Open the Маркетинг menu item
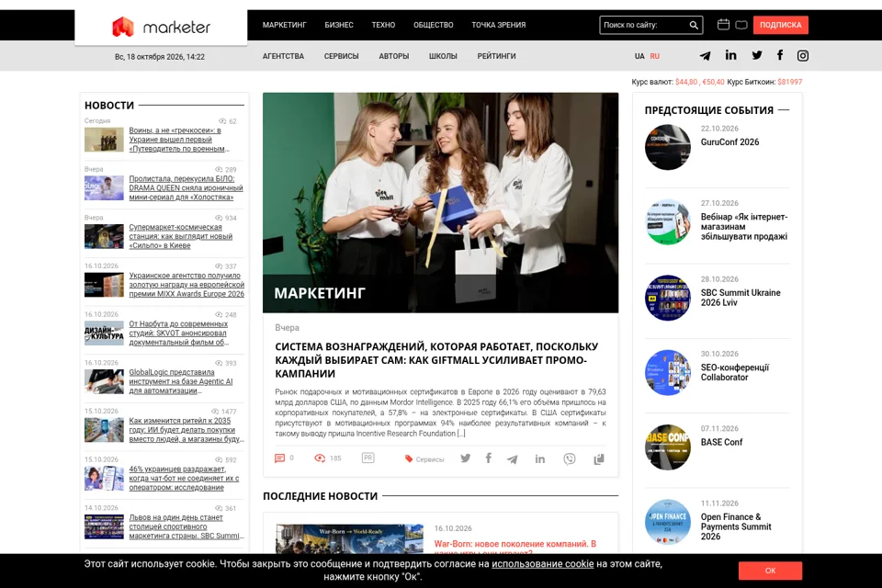Screen dimensions: 882x588 (x=285, y=25)
